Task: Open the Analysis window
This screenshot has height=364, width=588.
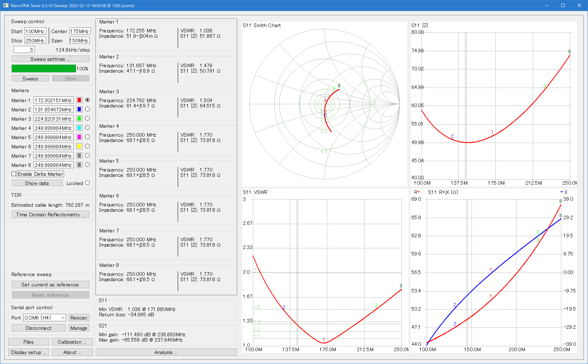Action: click(166, 352)
